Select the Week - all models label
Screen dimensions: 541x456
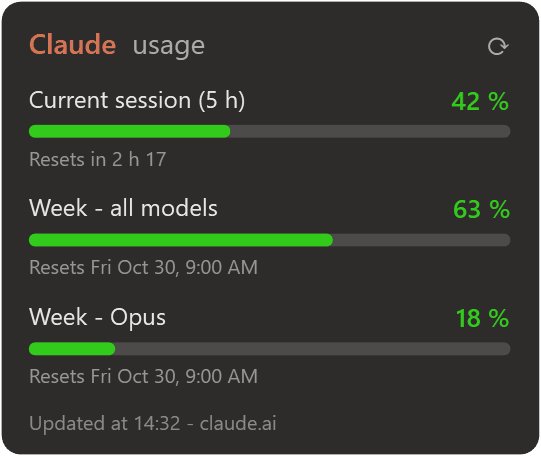[x=123, y=208]
